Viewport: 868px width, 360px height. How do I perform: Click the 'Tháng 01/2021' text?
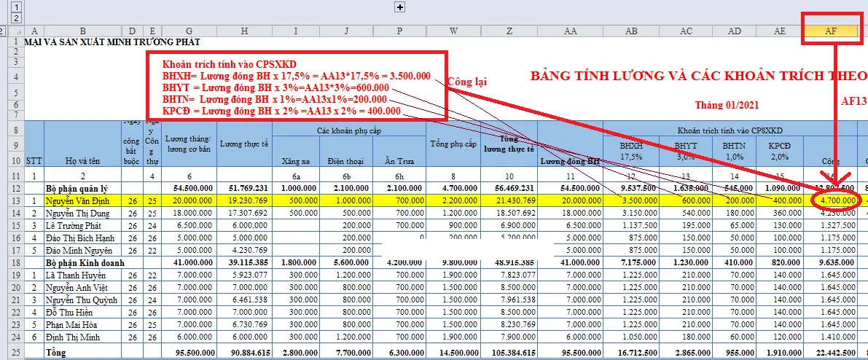pyautogui.click(x=727, y=104)
